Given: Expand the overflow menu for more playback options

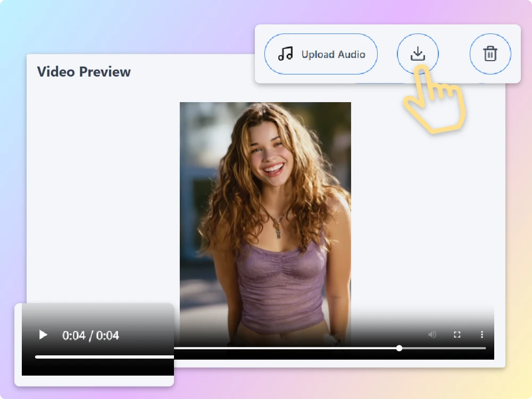Looking at the screenshot, I should (482, 335).
